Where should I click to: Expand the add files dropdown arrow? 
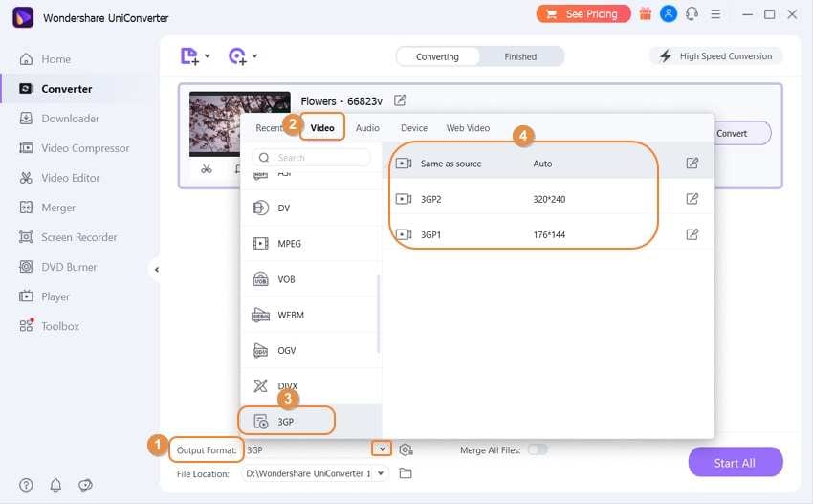coord(208,56)
